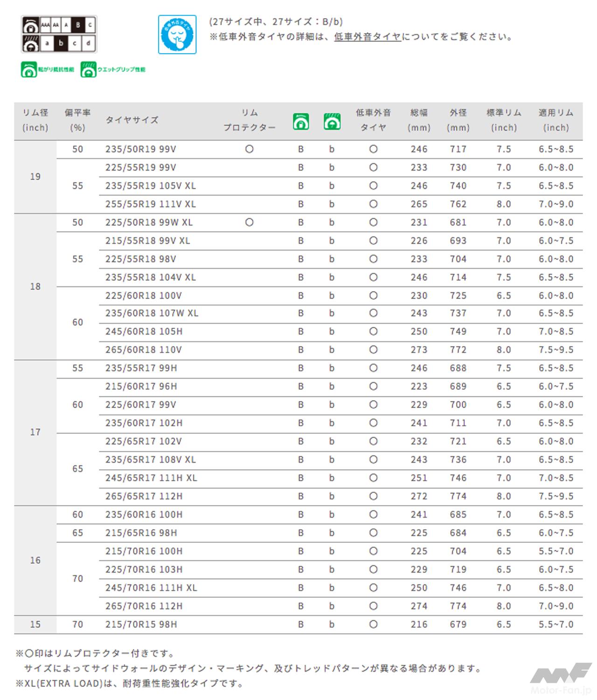Click the 245/65R17 111H XL tire size
597x700 pixels.
(151, 478)
